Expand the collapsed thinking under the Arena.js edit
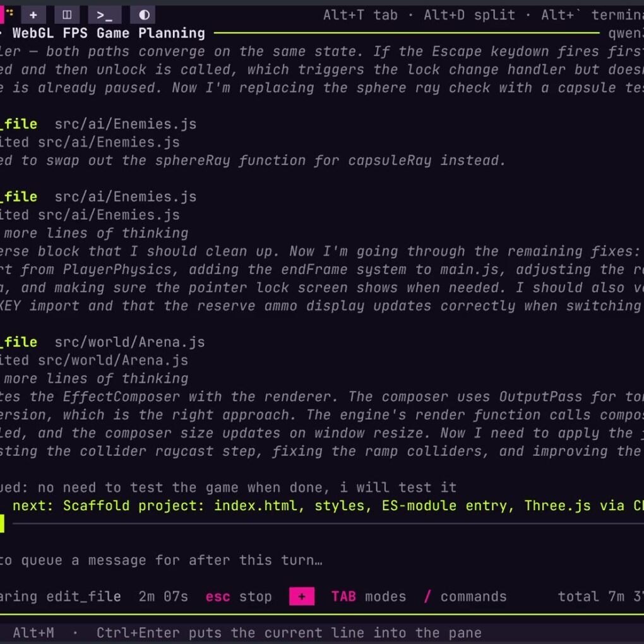The height and width of the screenshot is (644, 644). coord(95,379)
